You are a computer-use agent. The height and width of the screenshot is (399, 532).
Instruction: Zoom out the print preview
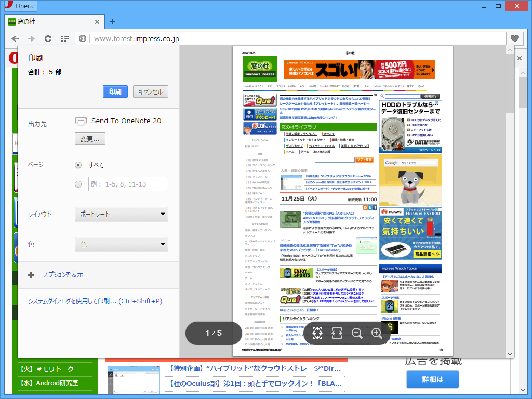pyautogui.click(x=357, y=333)
